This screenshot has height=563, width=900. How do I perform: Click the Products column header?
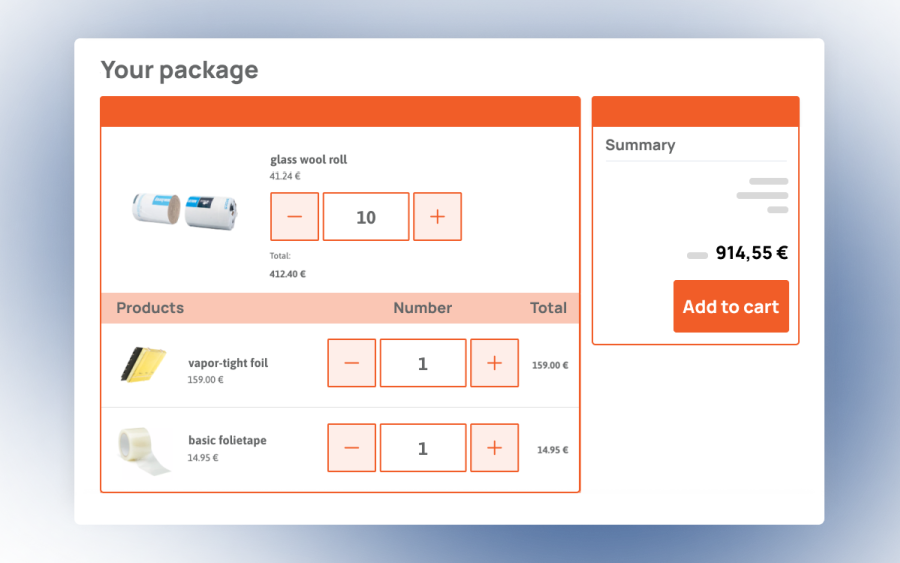pyautogui.click(x=150, y=308)
